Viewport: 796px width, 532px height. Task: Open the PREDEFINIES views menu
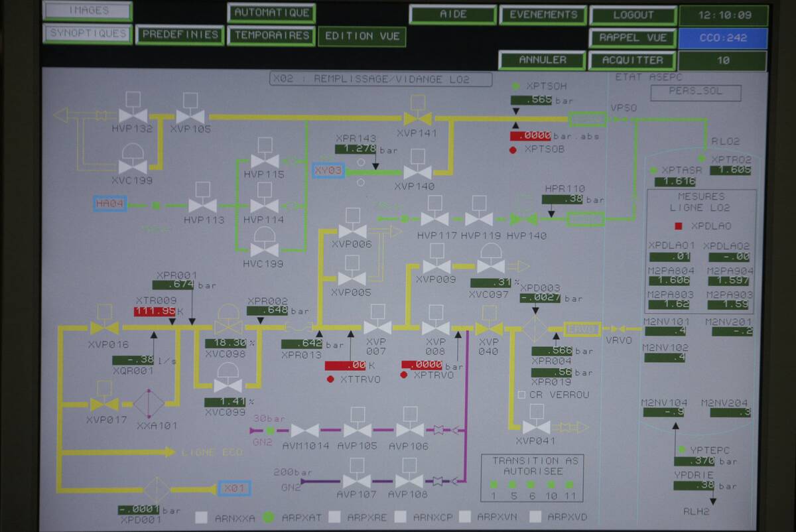(x=180, y=34)
